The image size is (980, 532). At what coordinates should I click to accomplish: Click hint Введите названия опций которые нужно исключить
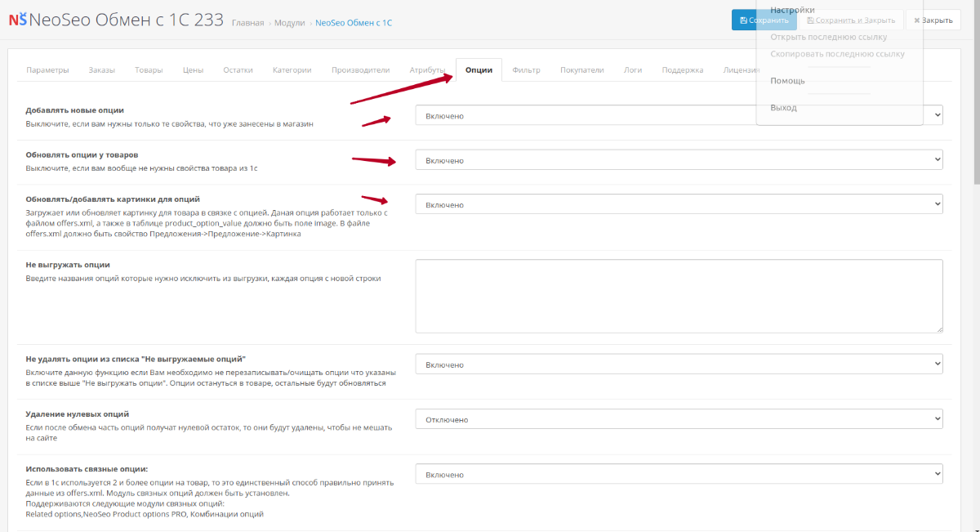pos(203,279)
